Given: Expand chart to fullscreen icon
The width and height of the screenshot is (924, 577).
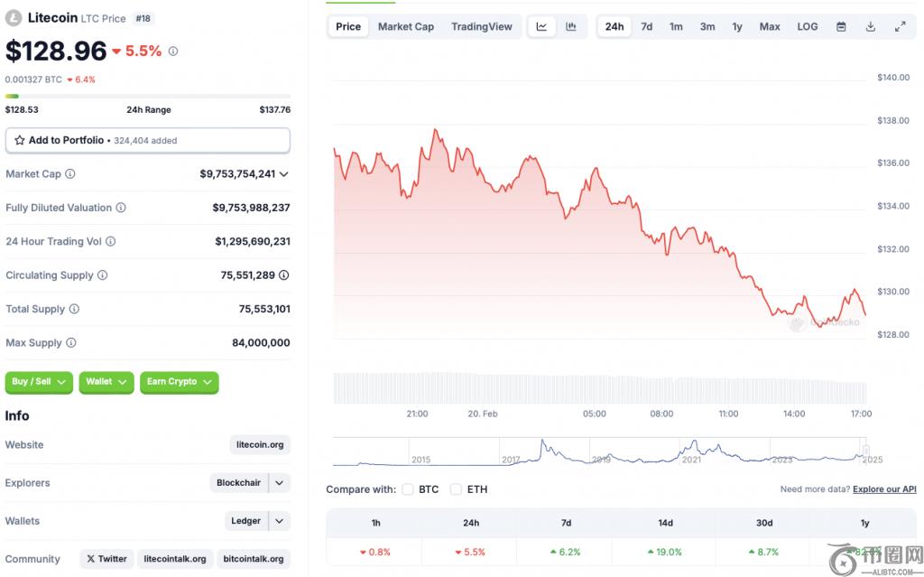Looking at the screenshot, I should [900, 27].
